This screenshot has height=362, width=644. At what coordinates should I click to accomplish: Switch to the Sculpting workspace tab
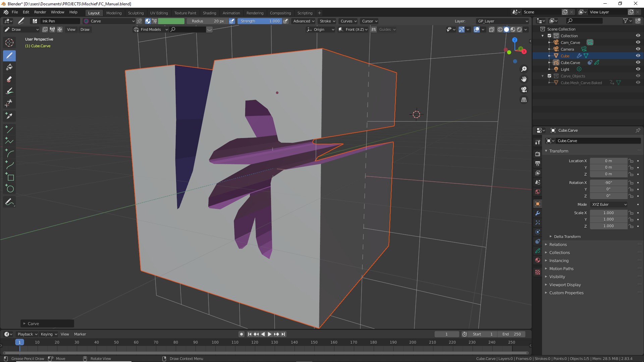click(136, 13)
